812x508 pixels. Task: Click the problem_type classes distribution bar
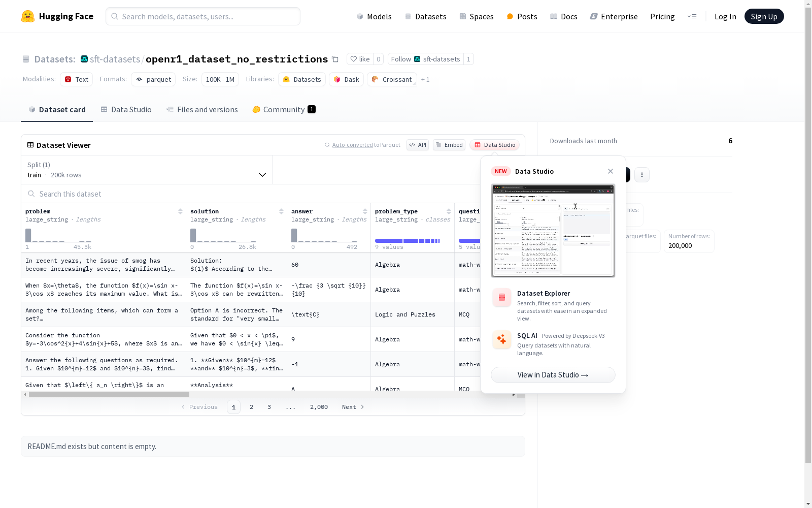click(x=408, y=241)
